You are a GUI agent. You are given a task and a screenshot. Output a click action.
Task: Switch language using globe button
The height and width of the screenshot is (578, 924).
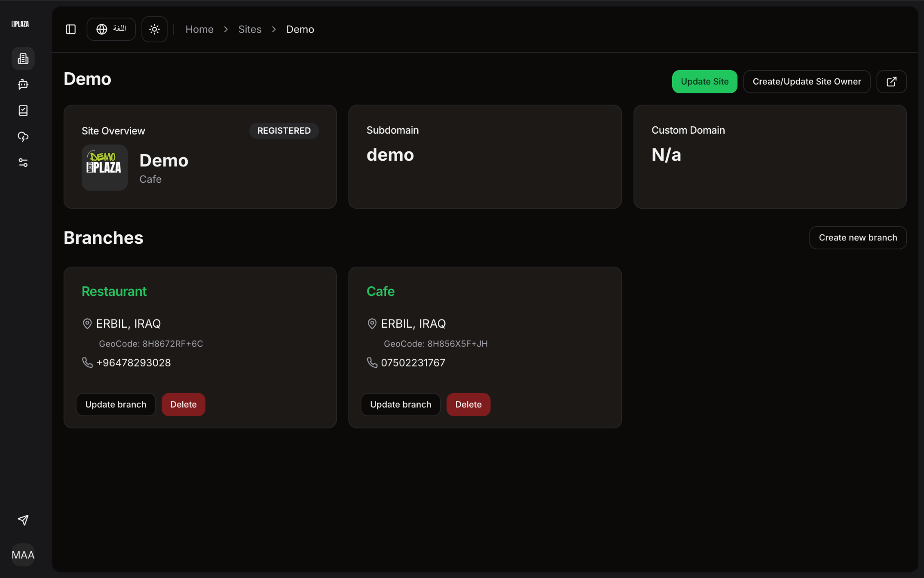(x=111, y=29)
